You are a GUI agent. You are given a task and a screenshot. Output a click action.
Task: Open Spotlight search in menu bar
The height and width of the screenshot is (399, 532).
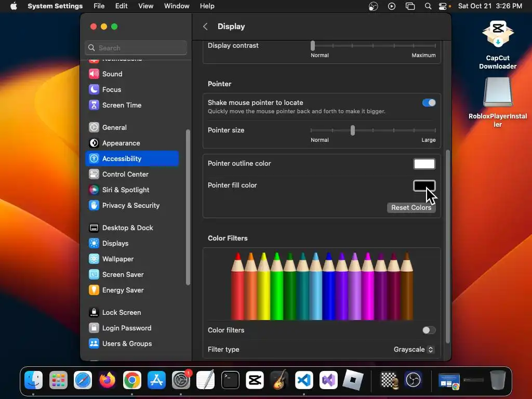(428, 6)
